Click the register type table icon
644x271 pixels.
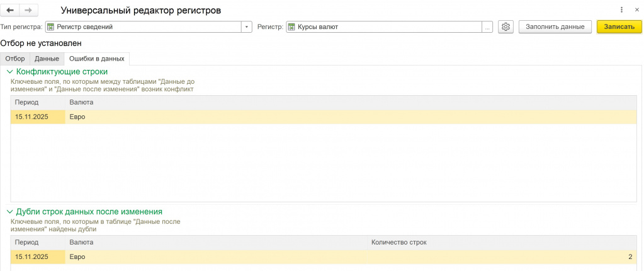click(50, 27)
